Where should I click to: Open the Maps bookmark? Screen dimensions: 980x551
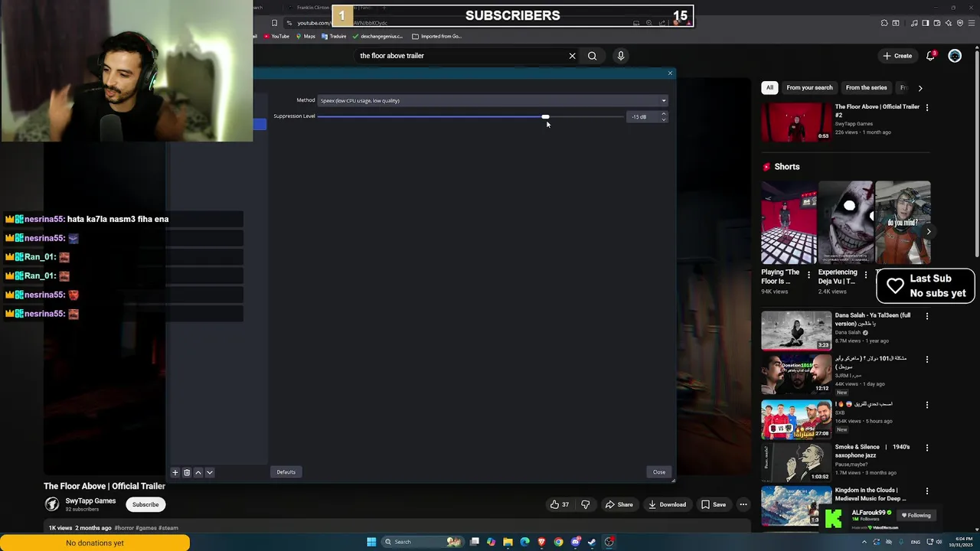coord(305,36)
